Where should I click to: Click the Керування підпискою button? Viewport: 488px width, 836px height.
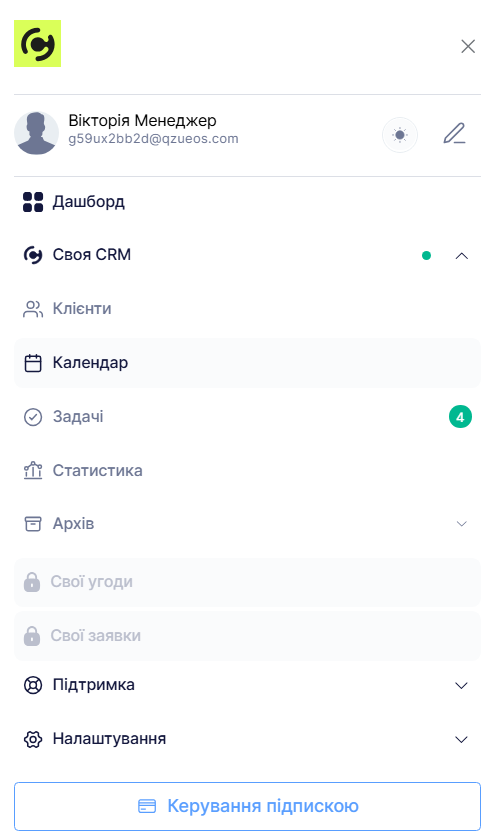click(247, 806)
